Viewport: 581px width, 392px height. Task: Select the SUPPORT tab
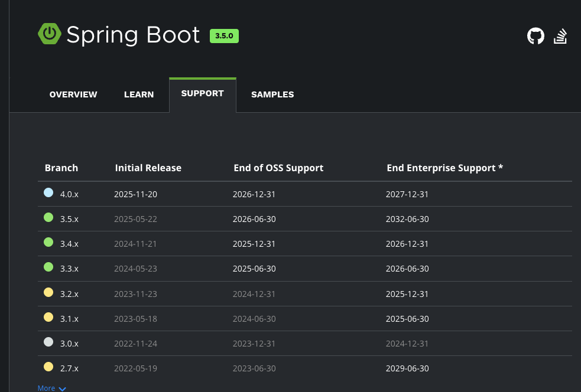(x=202, y=93)
